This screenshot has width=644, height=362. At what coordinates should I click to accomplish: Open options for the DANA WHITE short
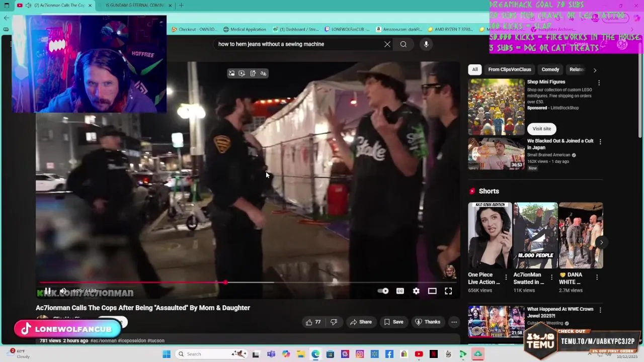tap(597, 277)
